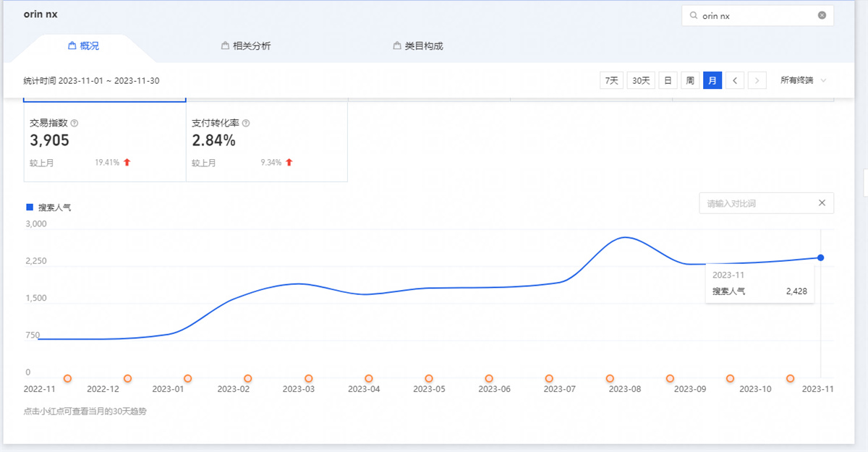Select the 支付转化率 metric card
Image resolution: width=868 pixels, height=452 pixels.
(x=267, y=142)
